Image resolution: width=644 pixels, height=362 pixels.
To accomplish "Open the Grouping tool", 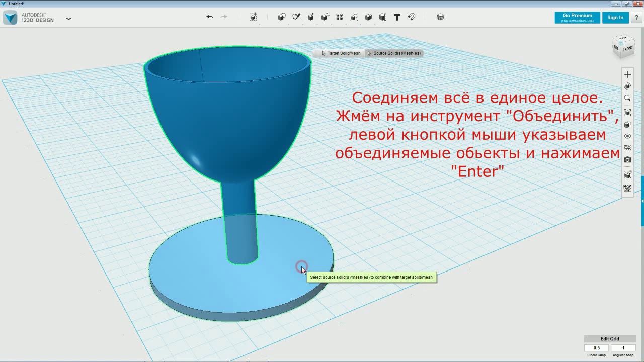I will [x=354, y=17].
